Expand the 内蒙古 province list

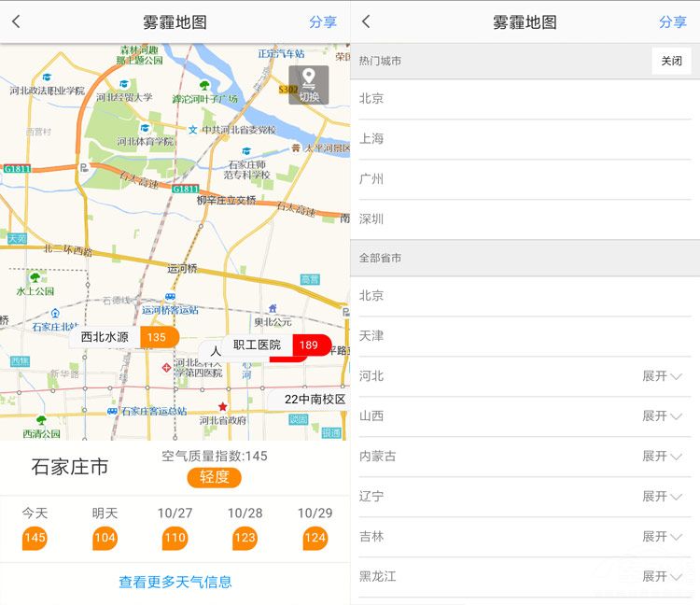pos(662,457)
